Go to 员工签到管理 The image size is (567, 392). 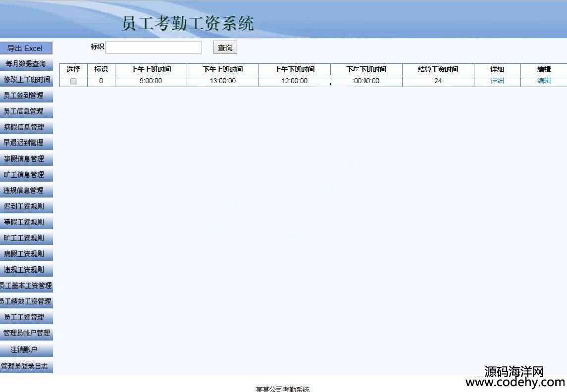pyautogui.click(x=26, y=96)
